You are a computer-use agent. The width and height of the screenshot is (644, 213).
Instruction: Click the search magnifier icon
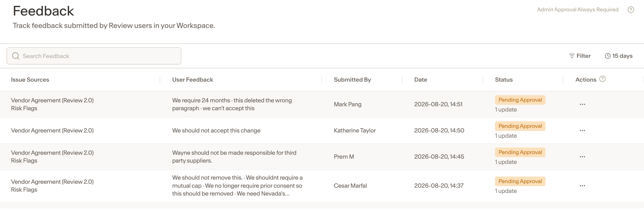[x=16, y=56]
